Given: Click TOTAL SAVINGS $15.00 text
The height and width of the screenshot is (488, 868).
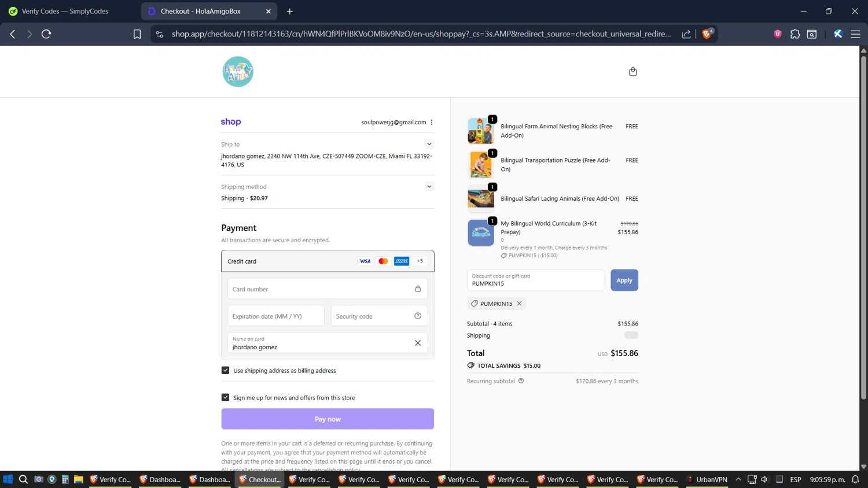Looking at the screenshot, I should pos(509,365).
